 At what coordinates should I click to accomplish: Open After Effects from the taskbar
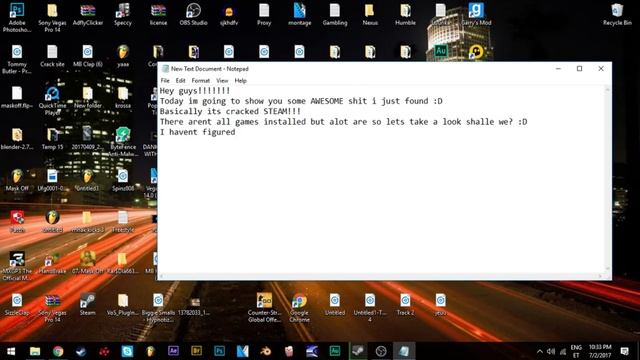[173, 351]
